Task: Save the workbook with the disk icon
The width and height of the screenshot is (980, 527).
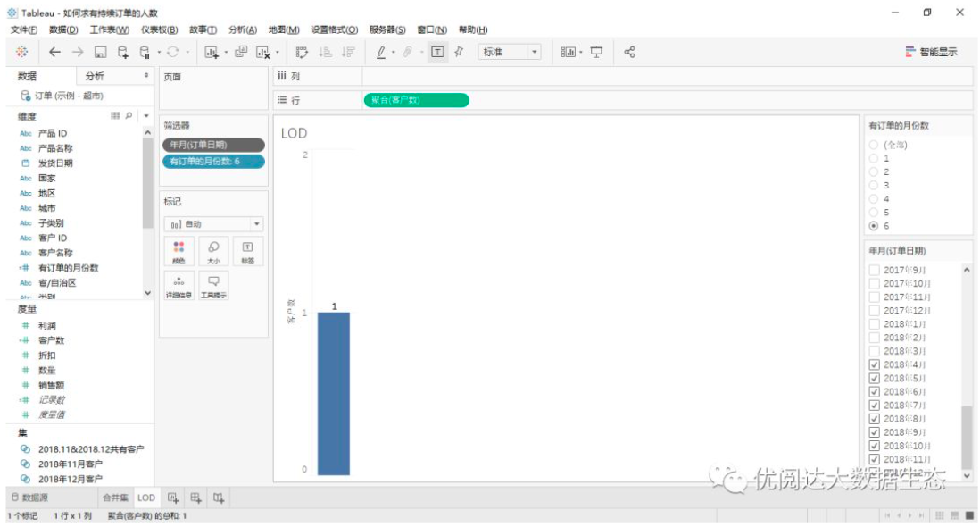Action: pyautogui.click(x=100, y=52)
